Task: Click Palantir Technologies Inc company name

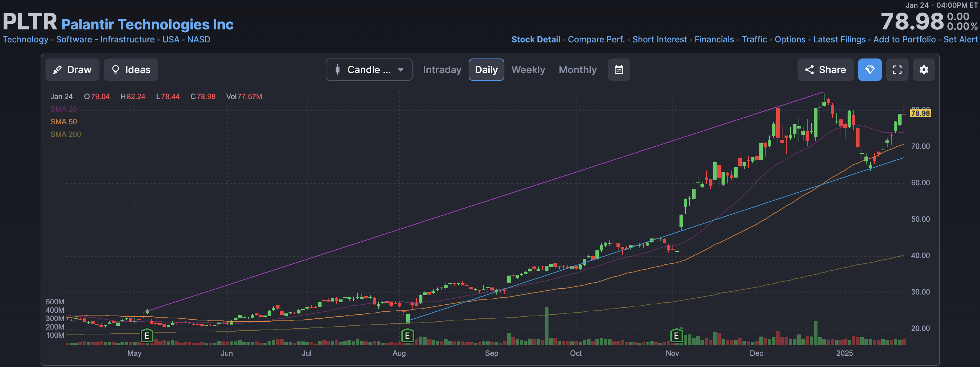Action: pyautogui.click(x=147, y=25)
